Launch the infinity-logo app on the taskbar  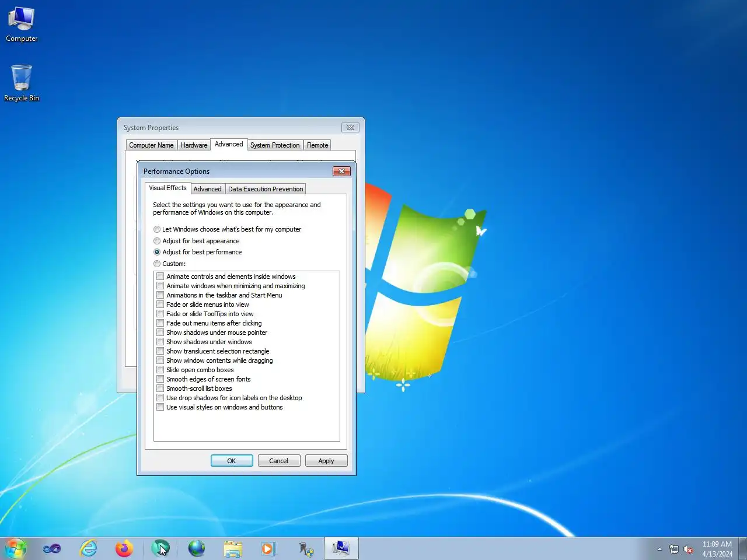click(x=52, y=548)
